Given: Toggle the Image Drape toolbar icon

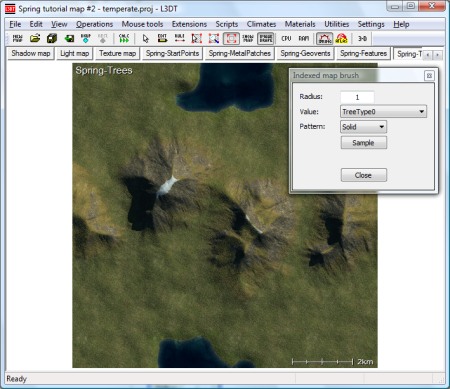Looking at the screenshot, I should 266,39.
